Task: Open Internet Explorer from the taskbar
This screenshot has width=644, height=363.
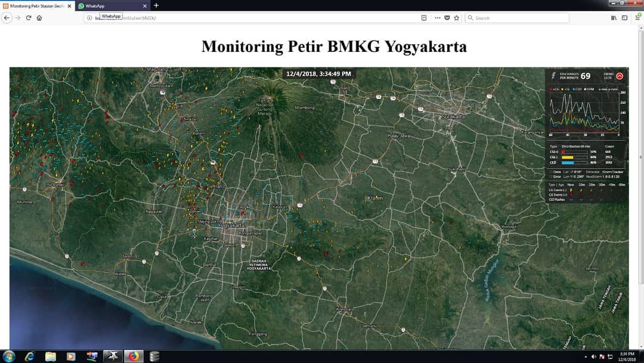Action: click(x=30, y=356)
